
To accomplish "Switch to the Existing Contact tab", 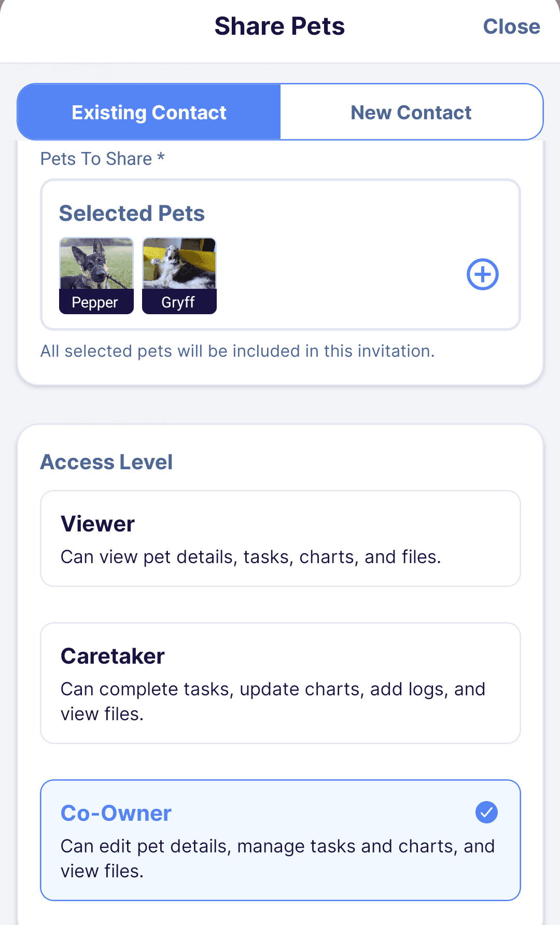I will pyautogui.click(x=149, y=111).
